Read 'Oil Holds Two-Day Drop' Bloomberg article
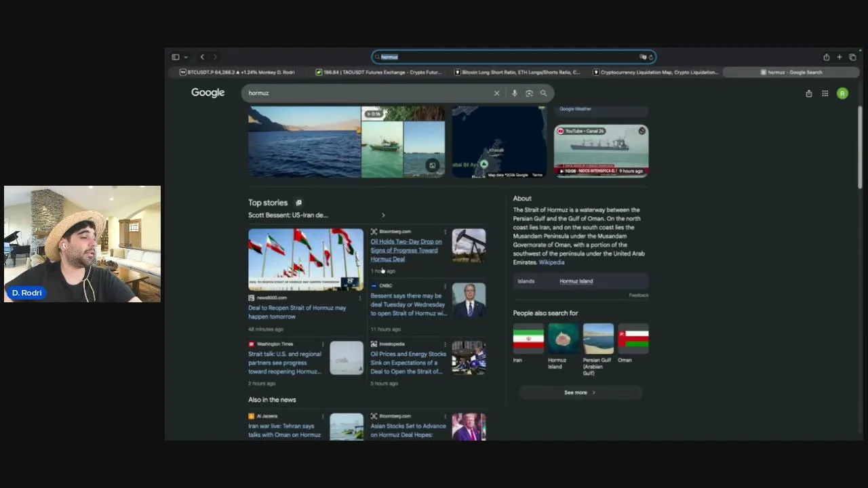 point(406,250)
